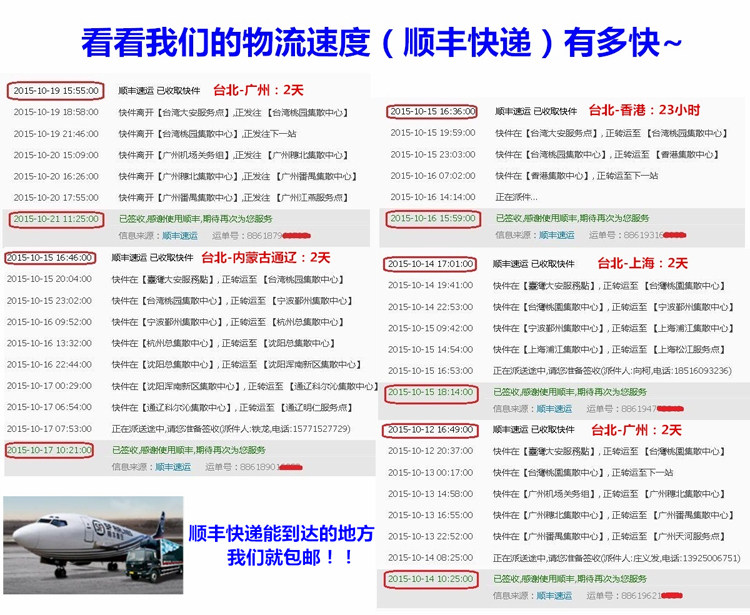Image resolution: width=750 pixels, height=615 pixels.
Task: Click the row dated 2015-10-14 22:53:00
Action: click(x=561, y=307)
